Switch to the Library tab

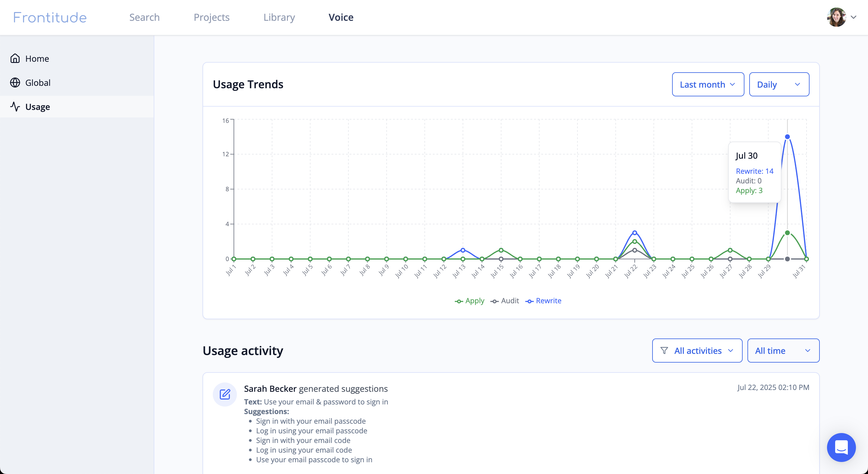click(279, 17)
